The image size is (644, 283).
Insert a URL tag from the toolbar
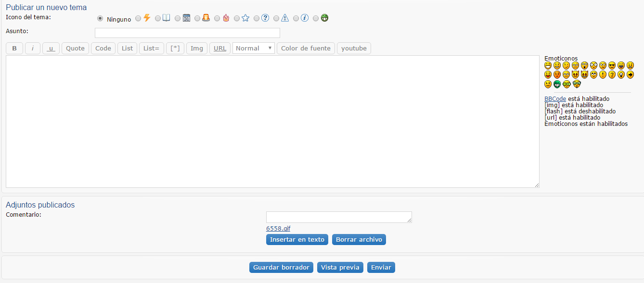(220, 48)
